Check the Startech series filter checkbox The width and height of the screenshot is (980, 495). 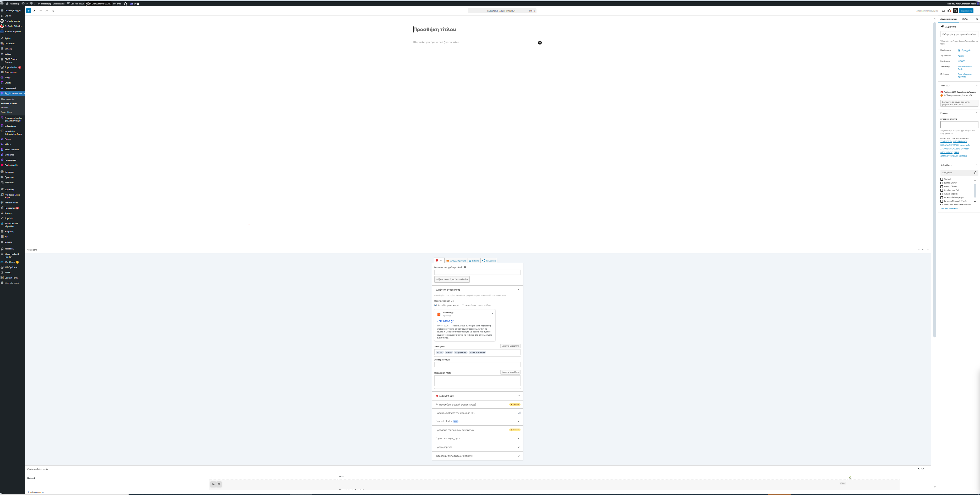tap(941, 180)
